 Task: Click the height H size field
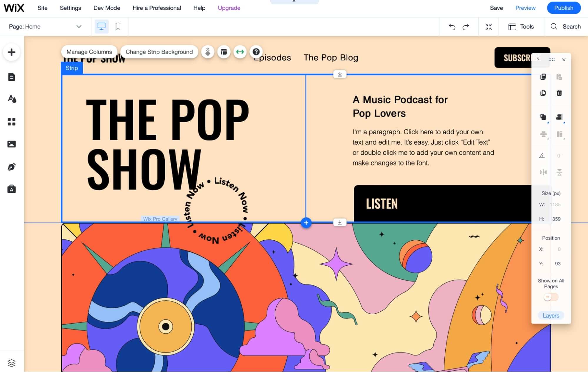pos(556,219)
